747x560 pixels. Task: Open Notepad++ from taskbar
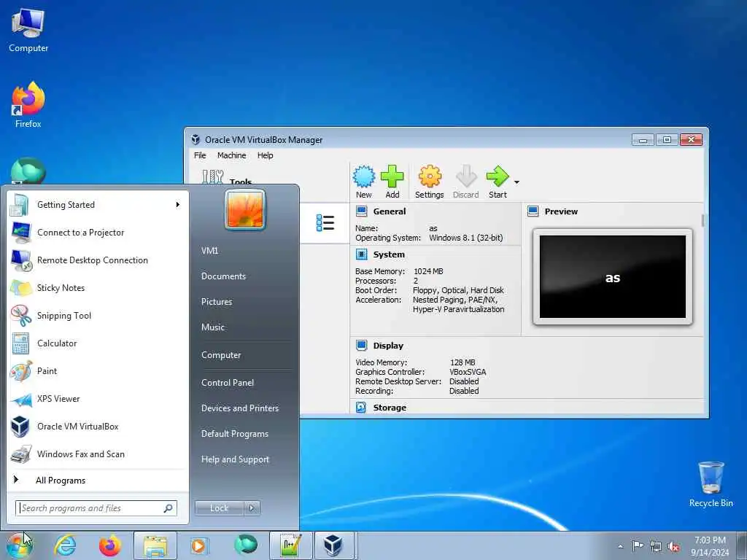click(290, 545)
